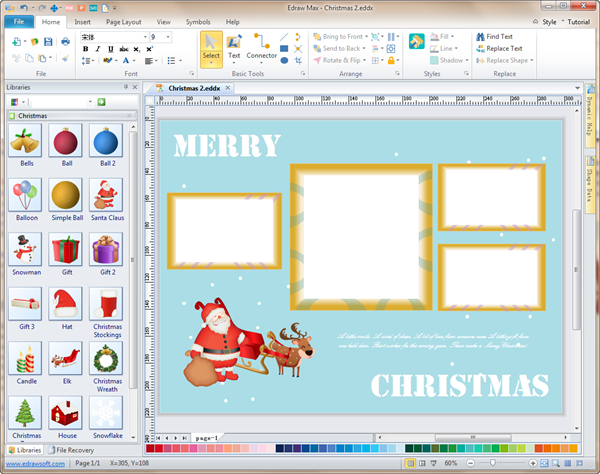Toggle Italic formatting
Viewport: 600px width, 474px height.
pos(98,49)
